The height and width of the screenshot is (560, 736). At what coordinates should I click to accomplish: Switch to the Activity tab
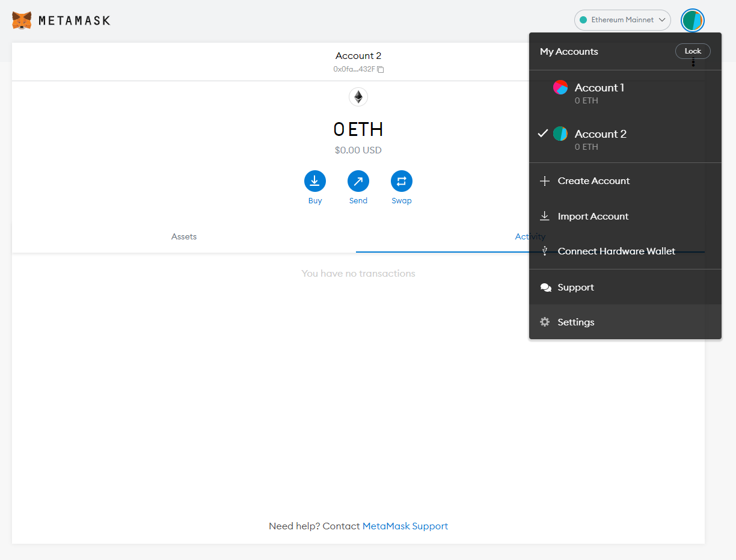point(530,236)
